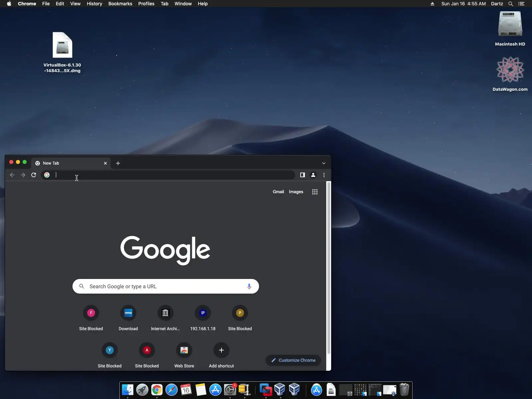Add a new tab with the plus button

pyautogui.click(x=118, y=163)
